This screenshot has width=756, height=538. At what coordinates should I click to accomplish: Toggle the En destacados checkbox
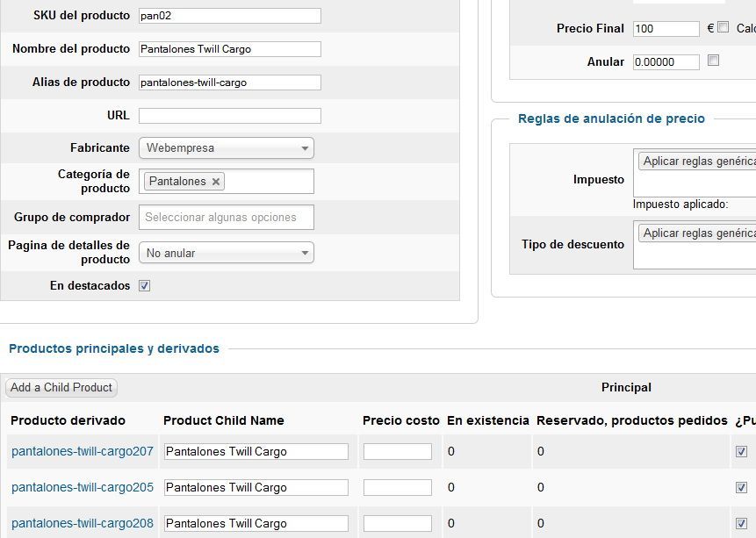(145, 286)
